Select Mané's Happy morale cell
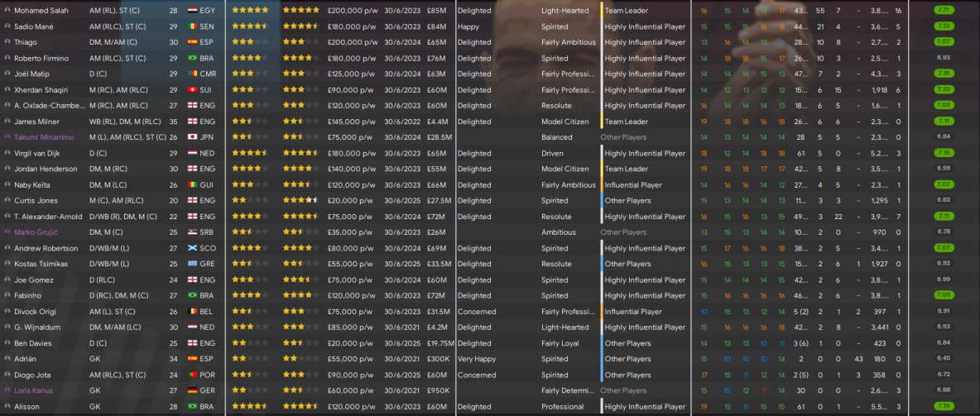This screenshot has width=980, height=416. coord(468,26)
